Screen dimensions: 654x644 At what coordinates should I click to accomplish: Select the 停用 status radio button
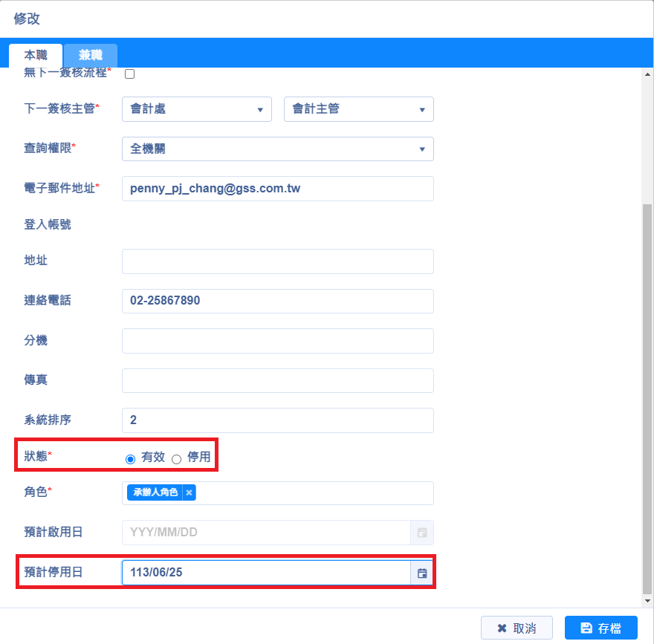pyautogui.click(x=177, y=459)
